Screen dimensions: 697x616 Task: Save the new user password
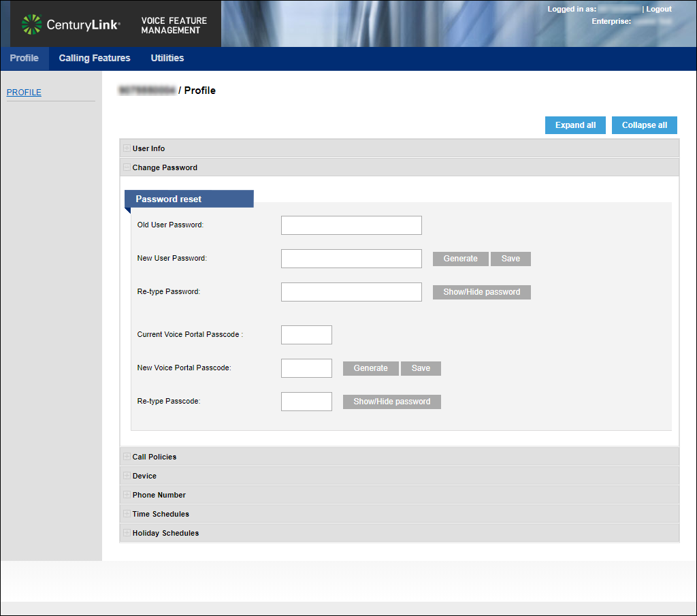click(510, 259)
